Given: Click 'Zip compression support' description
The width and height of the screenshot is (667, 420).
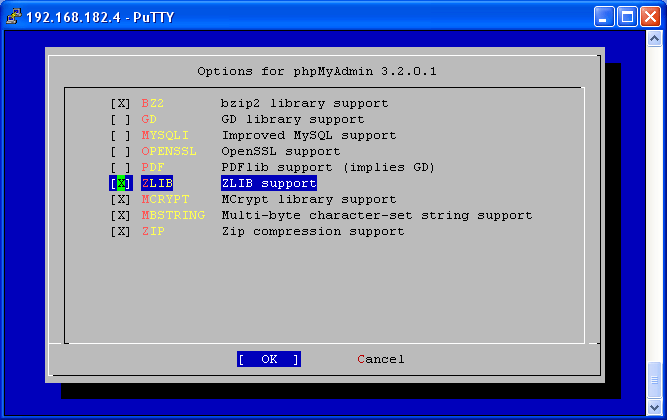Looking at the screenshot, I should coord(313,231).
